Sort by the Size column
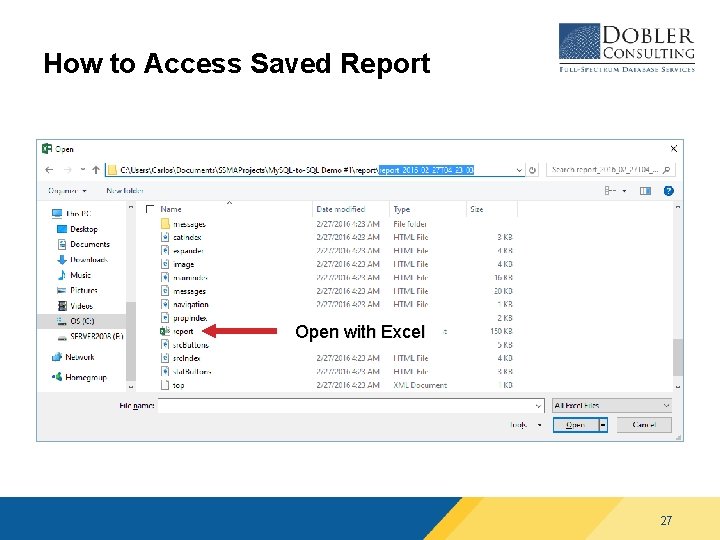The image size is (720, 540). [x=477, y=209]
